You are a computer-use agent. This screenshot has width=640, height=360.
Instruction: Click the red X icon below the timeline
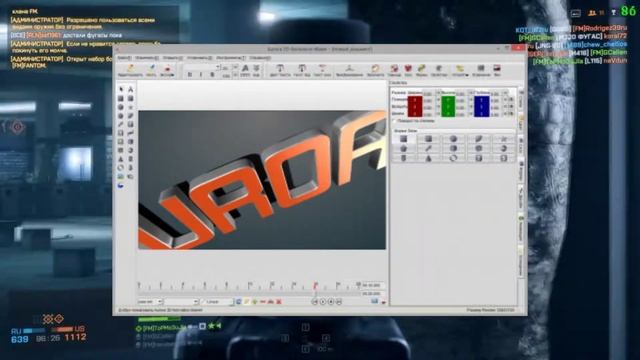click(x=279, y=302)
